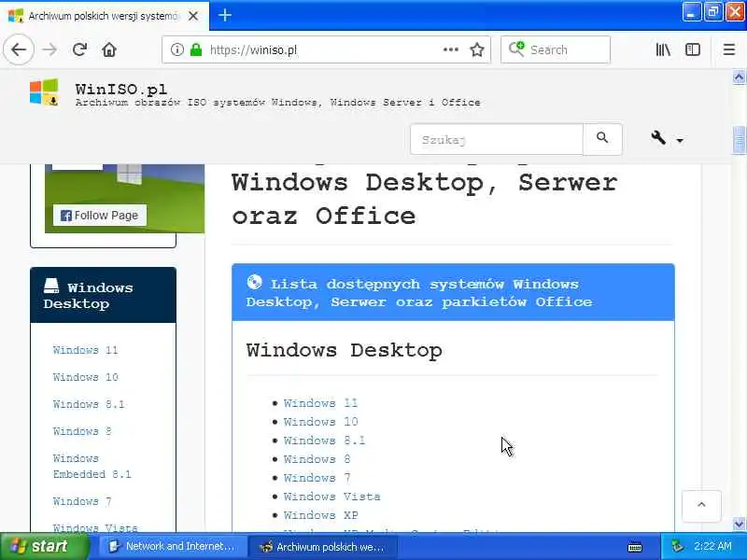Switch to Archiwum polskich we... taskbar button
747x560 pixels.
coord(323,547)
